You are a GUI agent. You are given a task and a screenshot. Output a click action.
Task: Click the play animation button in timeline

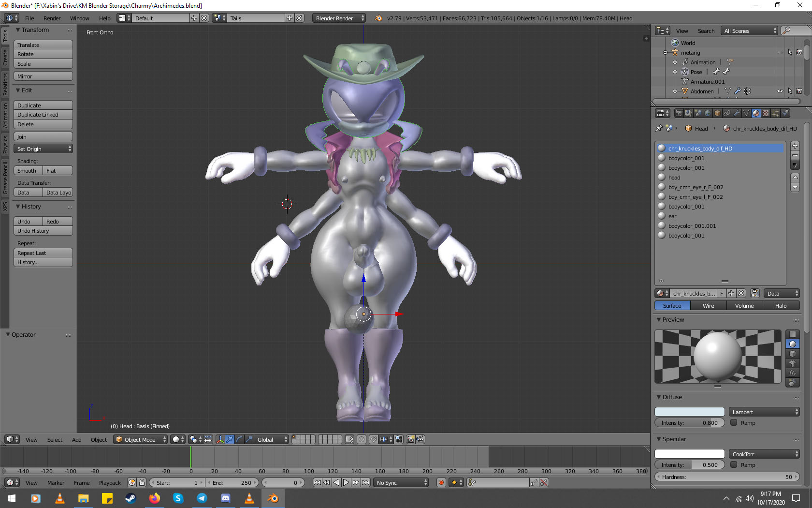346,482
